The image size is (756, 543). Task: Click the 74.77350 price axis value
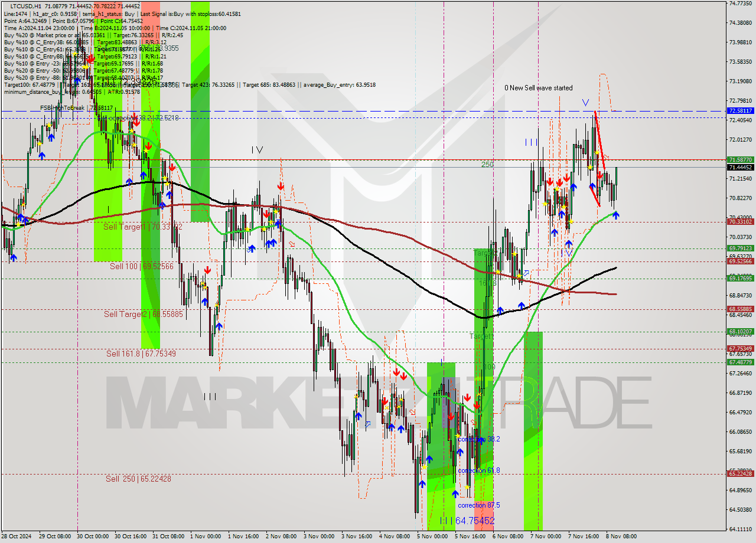741,3
